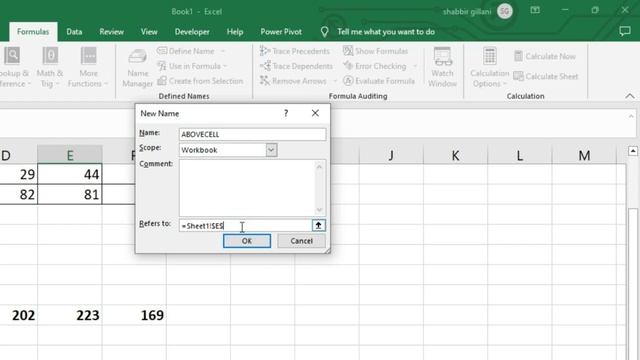Click the Tell me what you want lightbulb
The image size is (640, 360).
pos(324,32)
